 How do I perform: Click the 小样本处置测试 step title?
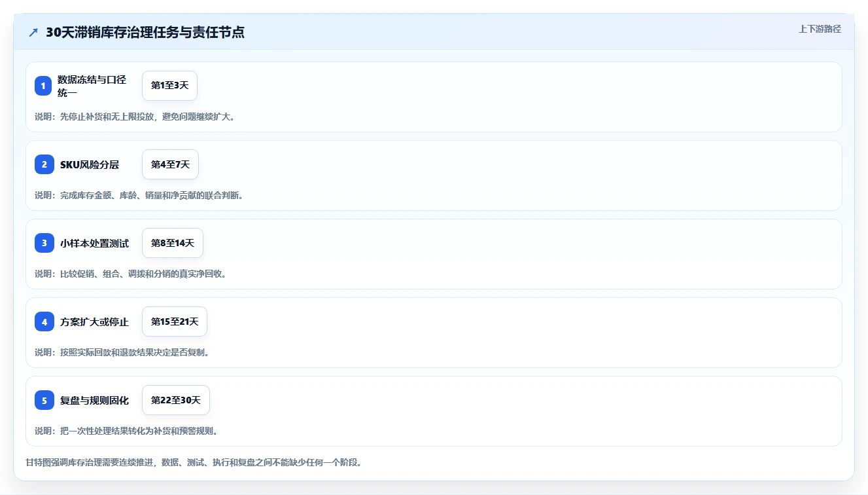(94, 243)
